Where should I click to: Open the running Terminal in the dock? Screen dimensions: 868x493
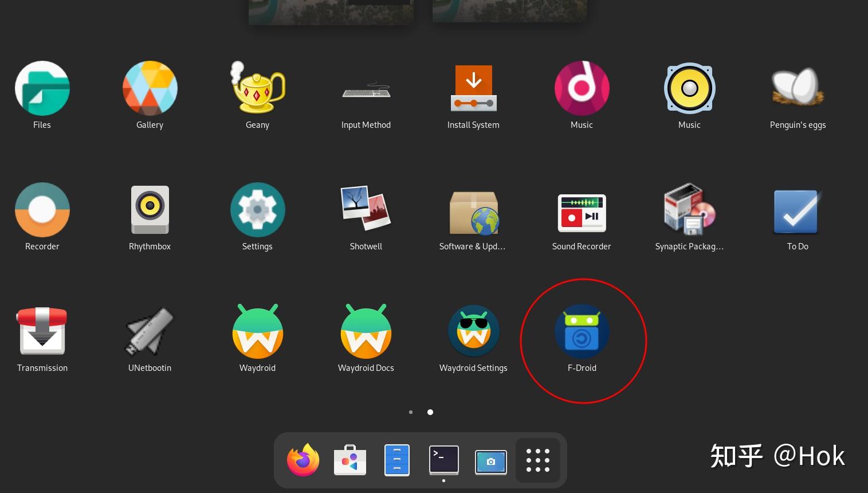click(x=443, y=460)
